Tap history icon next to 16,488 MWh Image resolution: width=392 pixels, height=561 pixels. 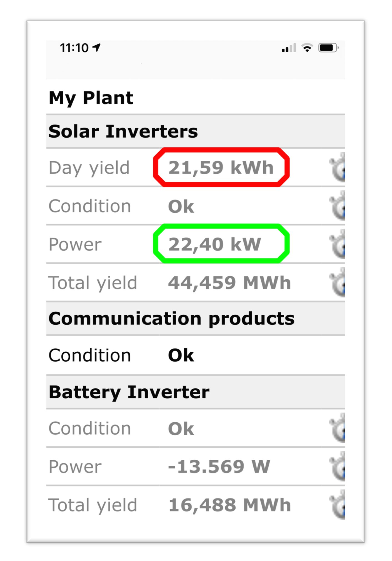click(338, 505)
